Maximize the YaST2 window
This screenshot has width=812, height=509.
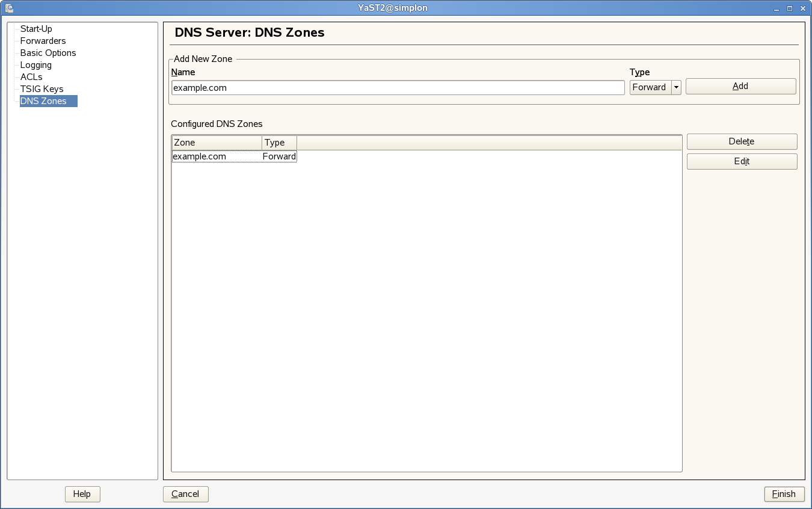tap(790, 8)
